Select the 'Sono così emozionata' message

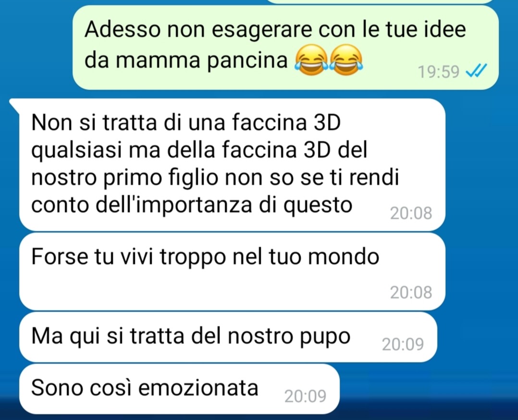tap(179, 389)
